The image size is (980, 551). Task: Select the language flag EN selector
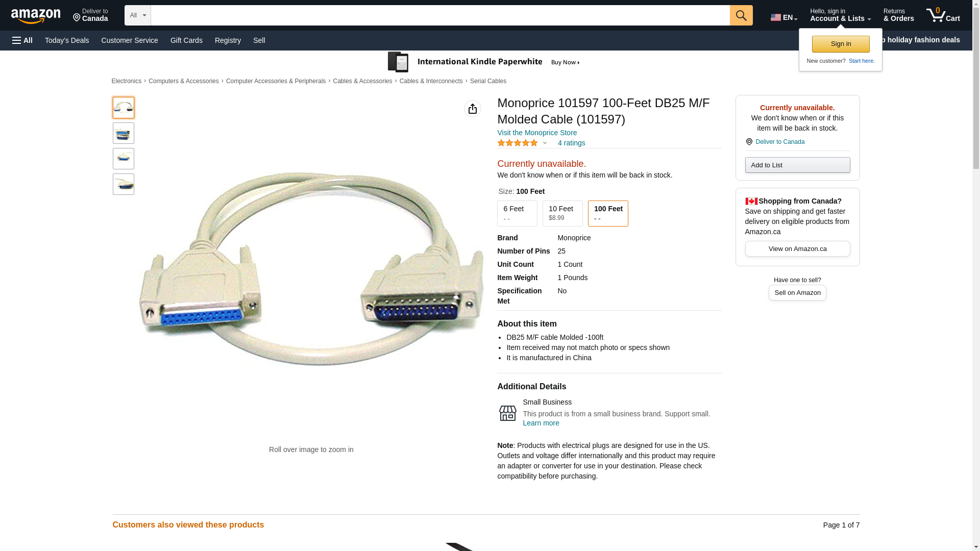(784, 17)
